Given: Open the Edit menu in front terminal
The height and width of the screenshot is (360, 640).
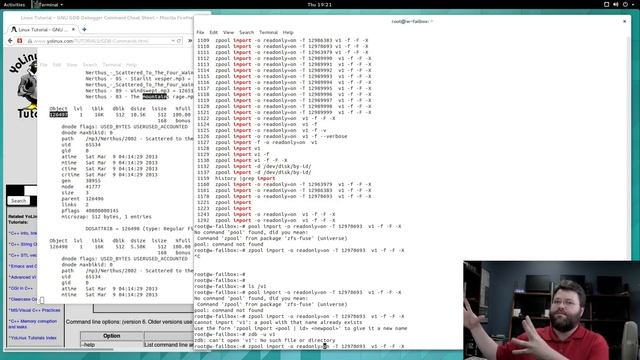Looking at the screenshot, I should click(x=213, y=32).
